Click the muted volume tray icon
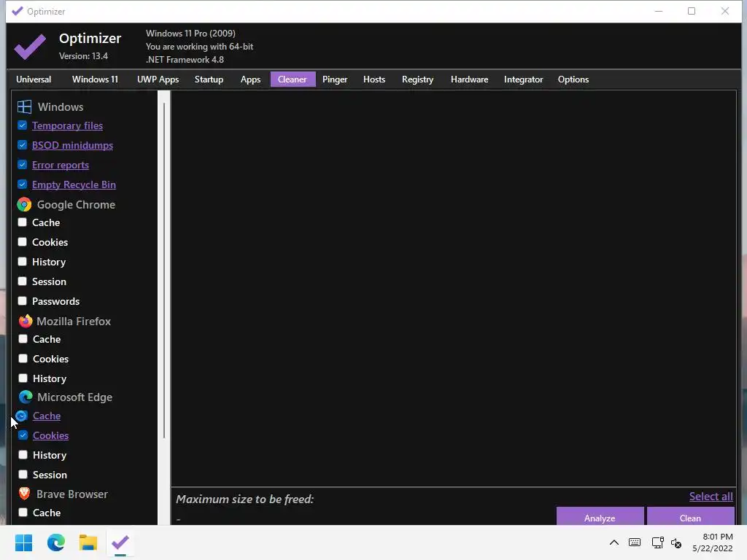 click(x=676, y=542)
